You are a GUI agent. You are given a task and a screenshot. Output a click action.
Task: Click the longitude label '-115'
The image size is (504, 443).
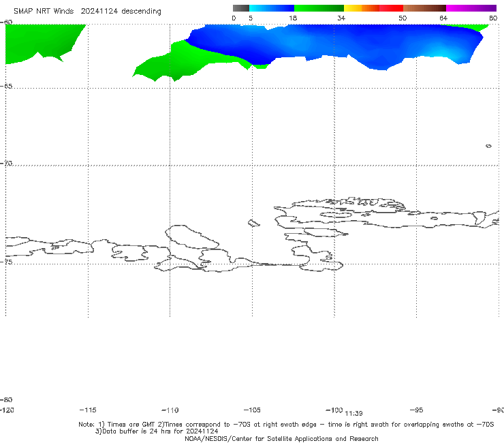pos(88,410)
